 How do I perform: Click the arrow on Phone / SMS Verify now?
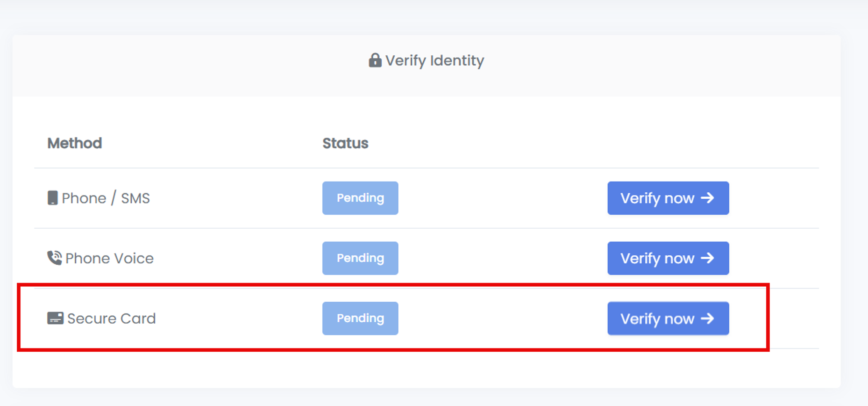[x=707, y=198]
